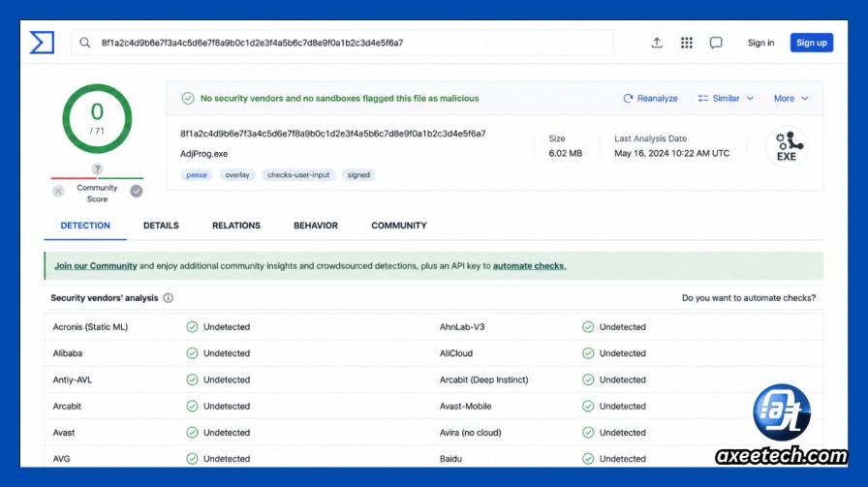Click the Arcabit (Deep Instinct) undetected check icon
This screenshot has width=868, height=487.
pos(588,380)
